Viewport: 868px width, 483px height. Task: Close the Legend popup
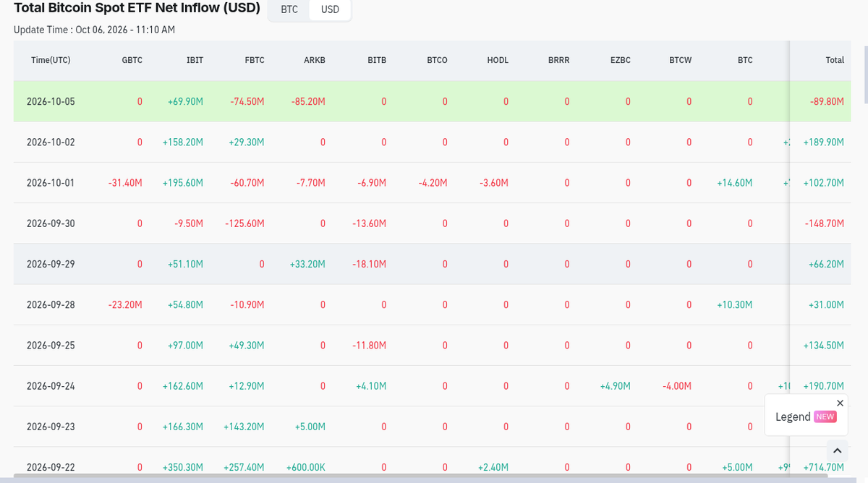(840, 403)
